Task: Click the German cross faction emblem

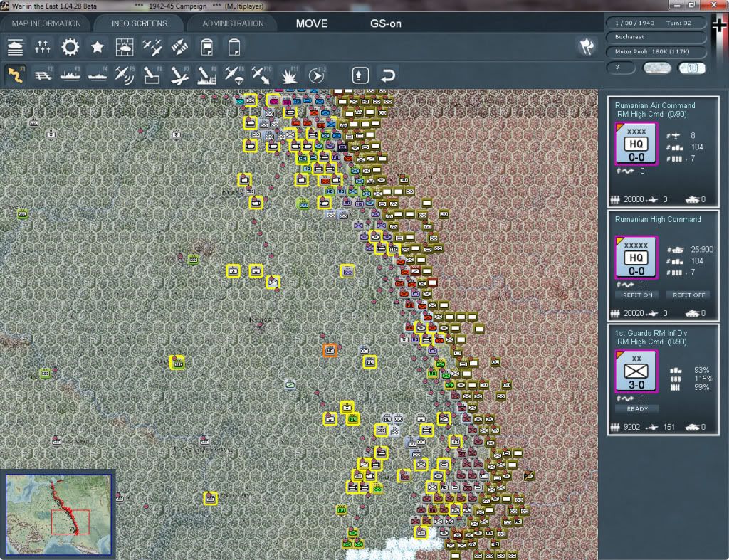Action: pos(720,25)
